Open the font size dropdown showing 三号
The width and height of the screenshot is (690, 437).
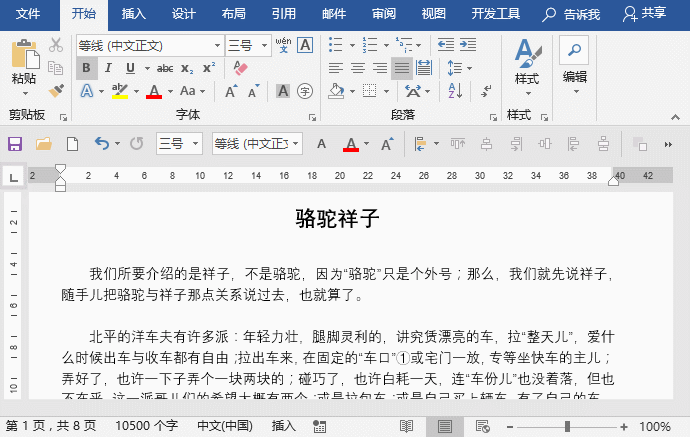(262, 46)
